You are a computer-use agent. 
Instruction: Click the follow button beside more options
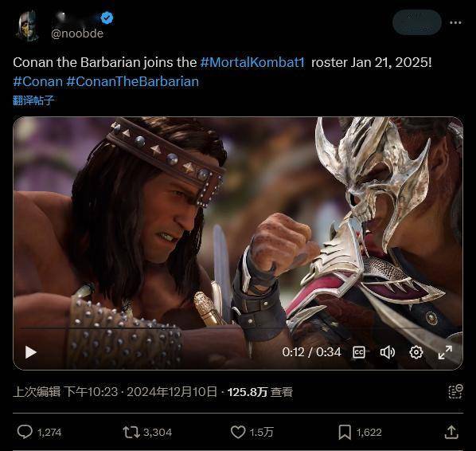tap(417, 22)
